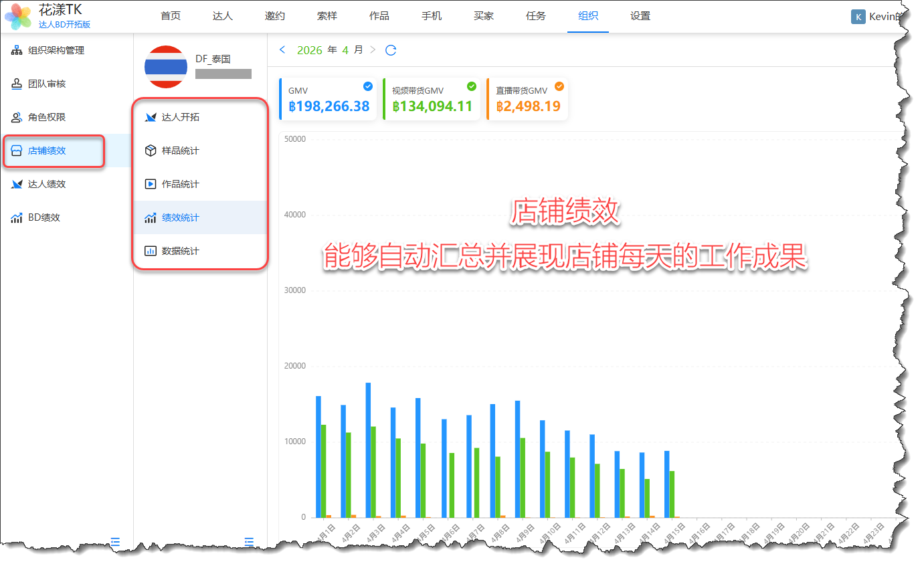Image resolution: width=924 pixels, height=570 pixels.
Task: Open the 设置 top navigation tab
Action: [640, 16]
